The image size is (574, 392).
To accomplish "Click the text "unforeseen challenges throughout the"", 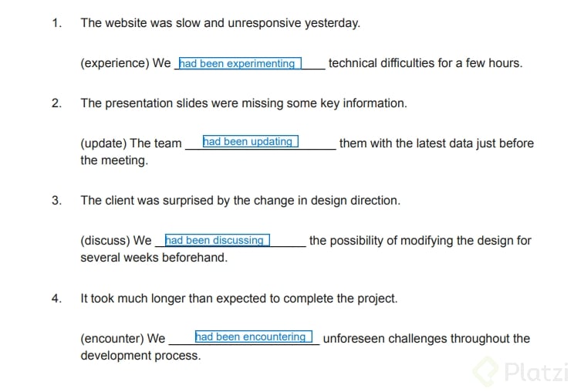I will (x=426, y=339).
